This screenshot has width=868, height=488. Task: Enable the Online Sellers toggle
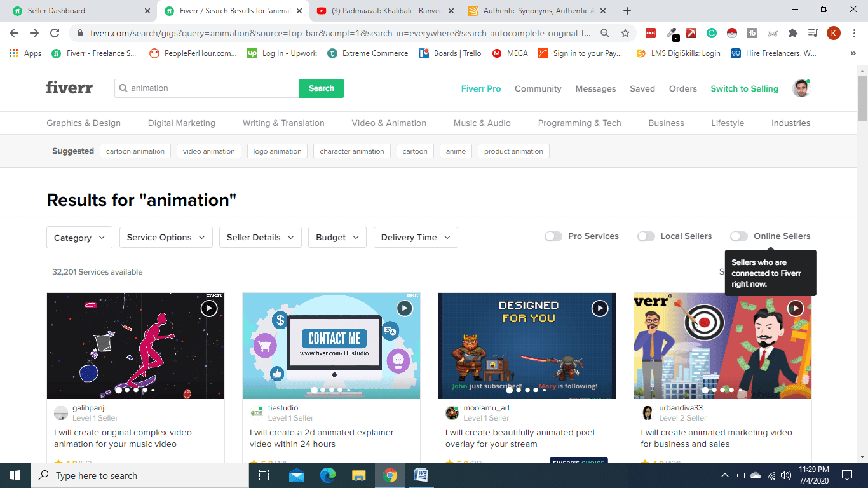[739, 236]
